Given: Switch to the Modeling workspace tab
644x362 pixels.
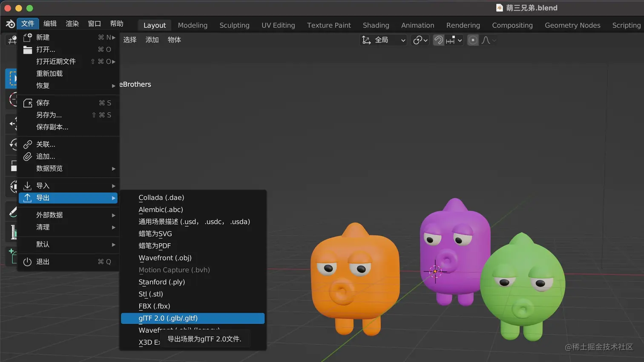Looking at the screenshot, I should [x=193, y=26].
